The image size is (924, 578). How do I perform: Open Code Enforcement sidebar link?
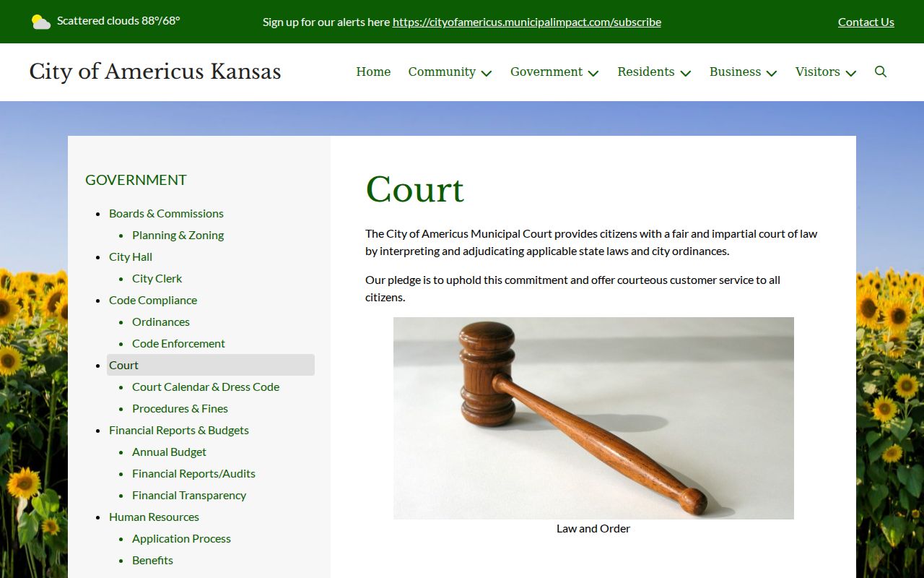click(178, 343)
